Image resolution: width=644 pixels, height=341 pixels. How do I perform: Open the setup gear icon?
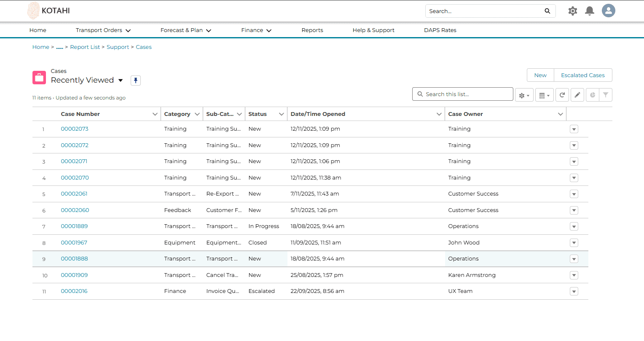click(572, 11)
